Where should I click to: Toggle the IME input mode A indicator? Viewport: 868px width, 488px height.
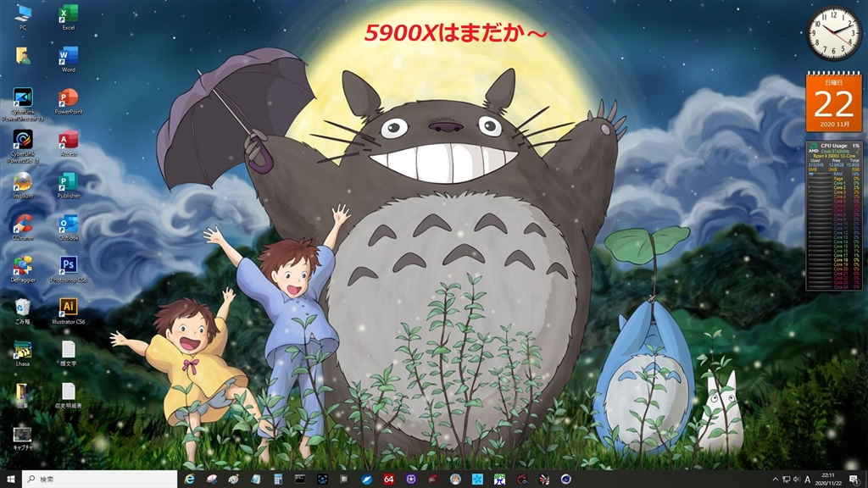point(808,480)
